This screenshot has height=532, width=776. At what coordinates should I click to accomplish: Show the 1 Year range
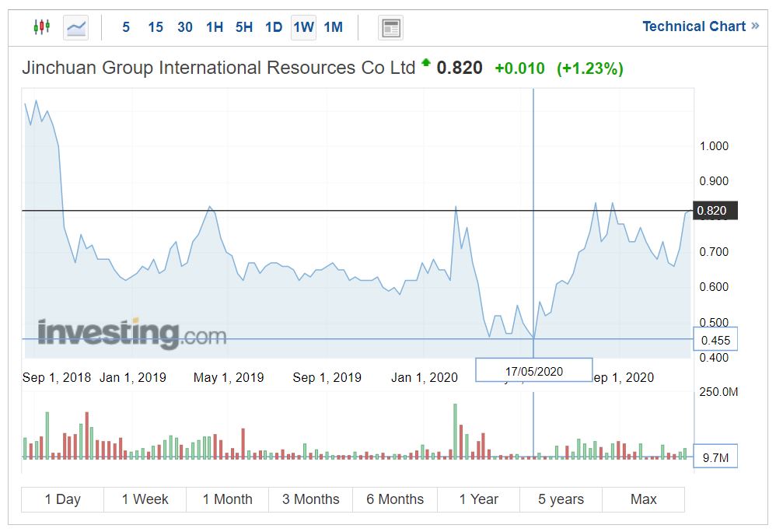pos(478,499)
